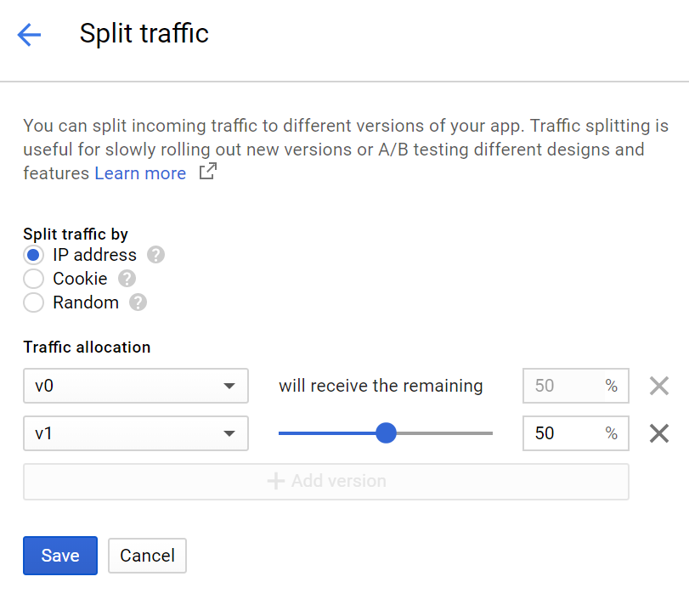Select IP address radio button
This screenshot has height=616, width=689.
(x=34, y=255)
